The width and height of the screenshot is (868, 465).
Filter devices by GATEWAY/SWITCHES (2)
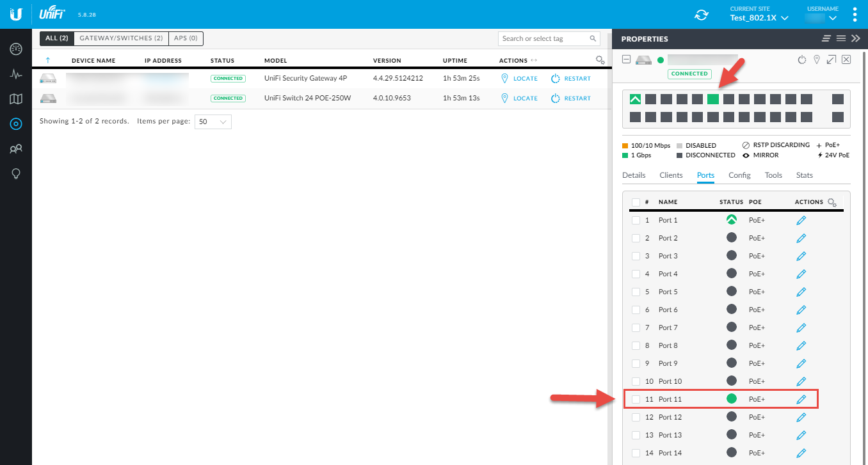121,38
